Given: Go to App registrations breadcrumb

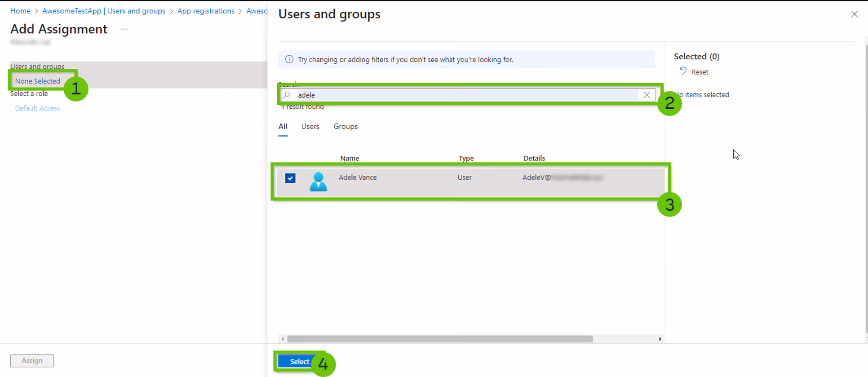Looking at the screenshot, I should pos(206,11).
